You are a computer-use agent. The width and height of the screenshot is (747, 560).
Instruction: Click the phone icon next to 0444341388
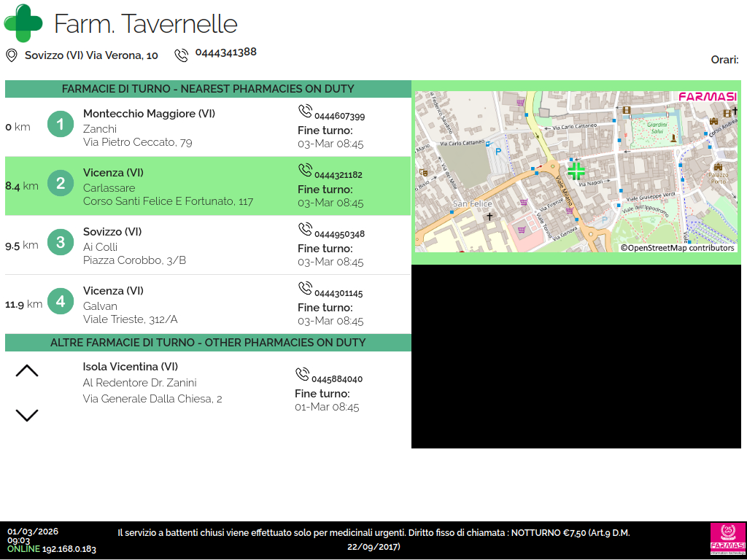pyautogui.click(x=181, y=55)
